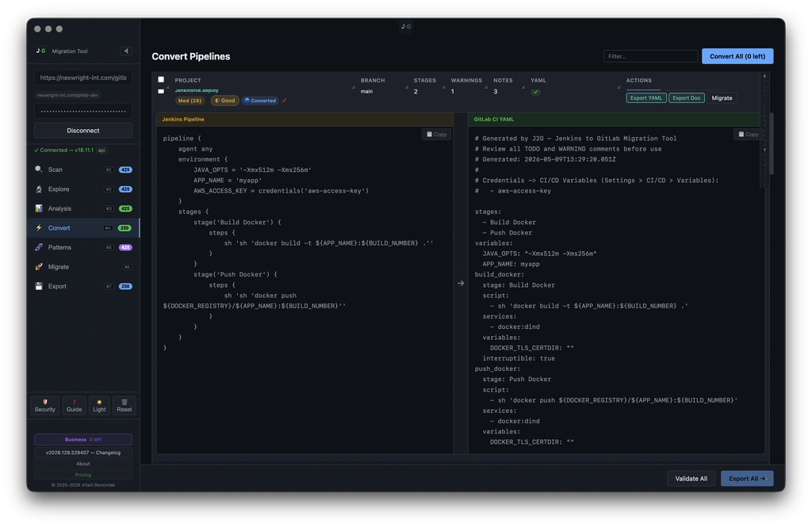The width and height of the screenshot is (812, 527).
Task: Click the Converted status badge
Action: [260, 101]
